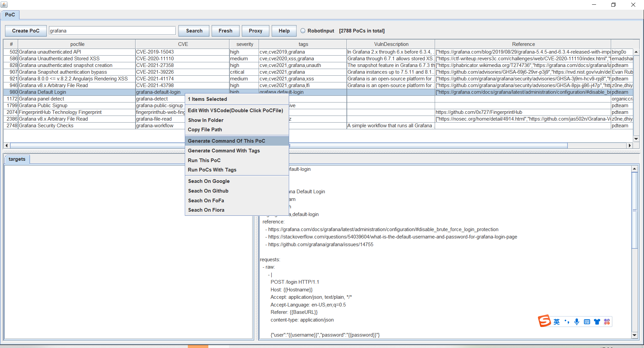
Task: Choose Generate Command With Tags
Action: coord(237,151)
